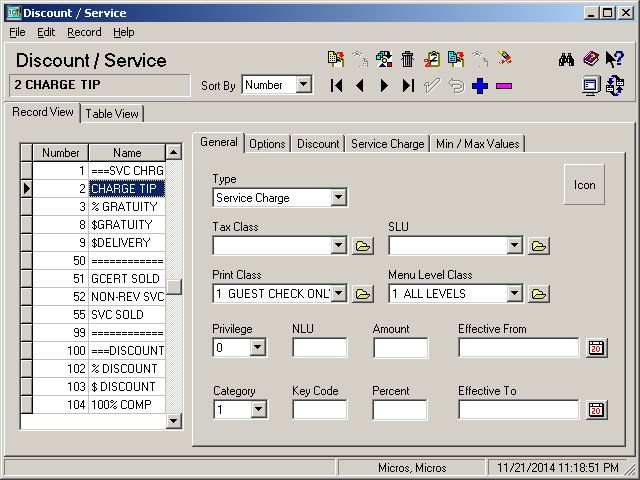Open the Effective To calendar picker
This screenshot has height=480, width=640.
(x=596, y=410)
